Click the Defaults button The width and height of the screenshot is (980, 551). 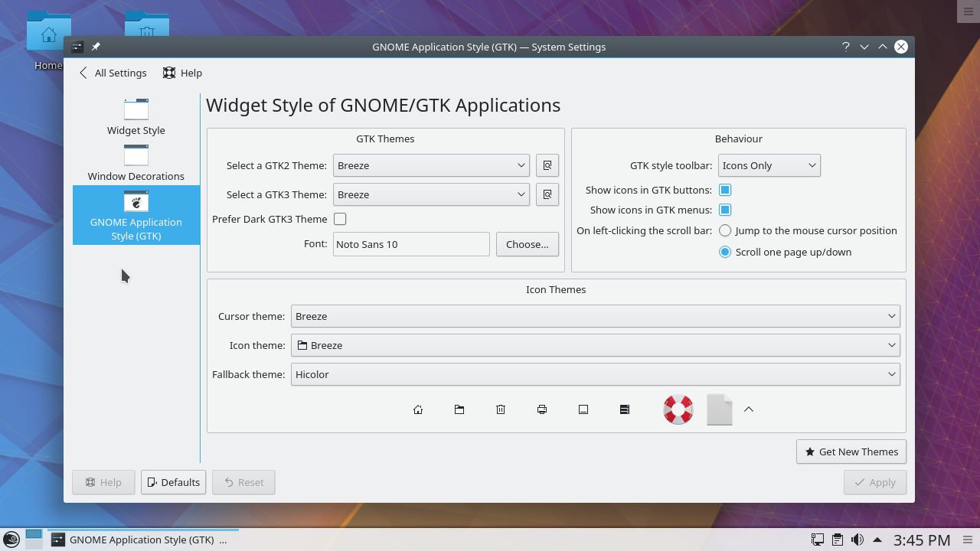pyautogui.click(x=173, y=482)
